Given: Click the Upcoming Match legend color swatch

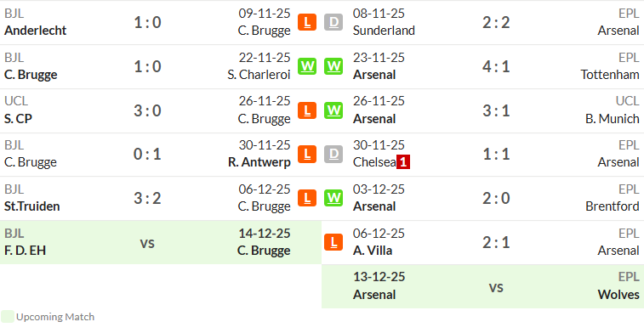Looking at the screenshot, I should click(x=8, y=317).
